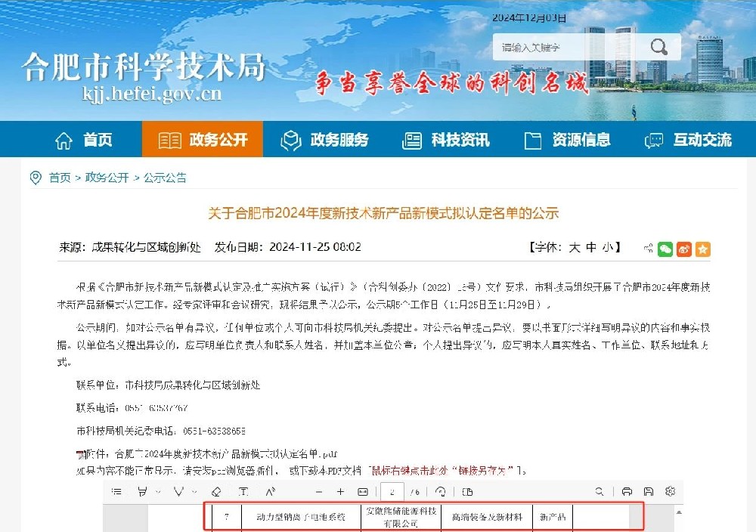The height and width of the screenshot is (532, 756).
Task: Rotate the PDF page
Action: click(440, 492)
